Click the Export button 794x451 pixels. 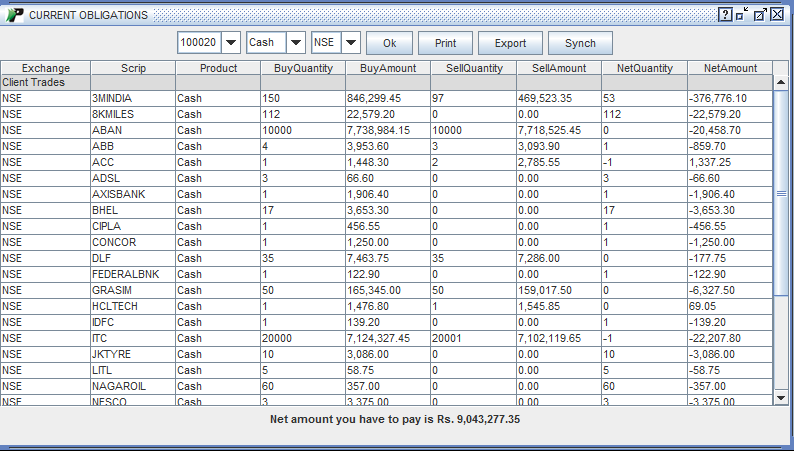pos(510,43)
